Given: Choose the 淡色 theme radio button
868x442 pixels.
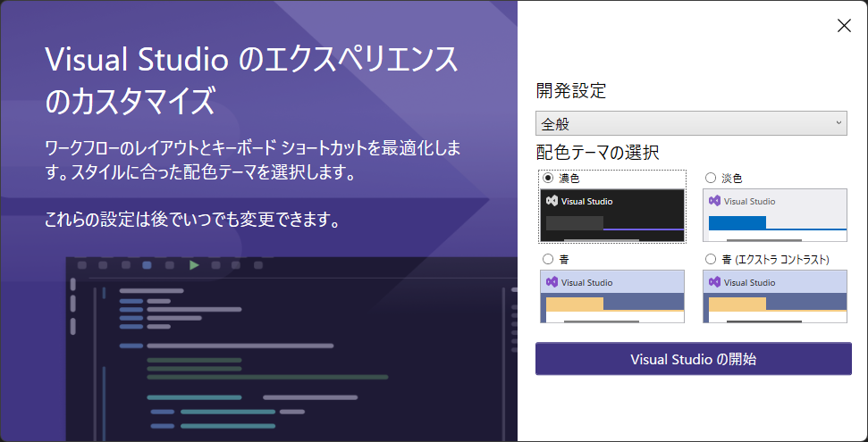Looking at the screenshot, I should pyautogui.click(x=711, y=178).
